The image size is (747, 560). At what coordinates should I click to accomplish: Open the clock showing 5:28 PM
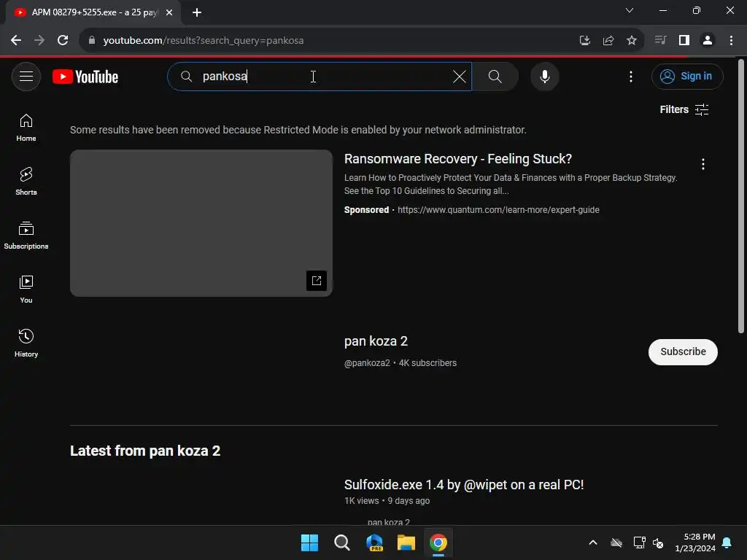click(695, 542)
